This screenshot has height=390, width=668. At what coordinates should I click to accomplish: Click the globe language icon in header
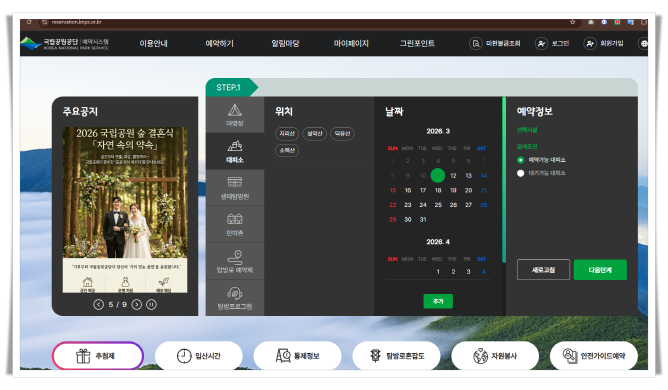point(644,43)
